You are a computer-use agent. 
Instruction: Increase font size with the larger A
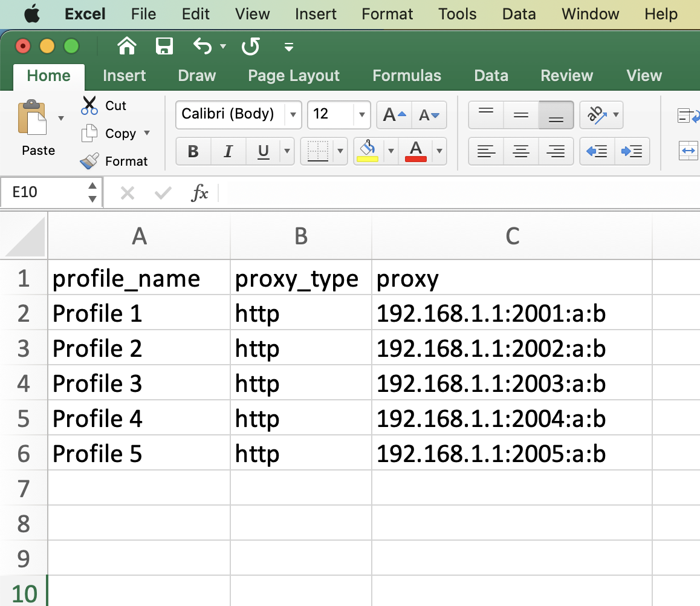[x=394, y=115]
